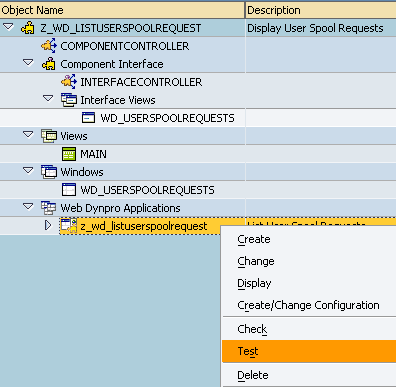This screenshot has width=396, height=387.
Task: Click the z_wd_listuserspoolrequest application icon
Action: [69, 226]
